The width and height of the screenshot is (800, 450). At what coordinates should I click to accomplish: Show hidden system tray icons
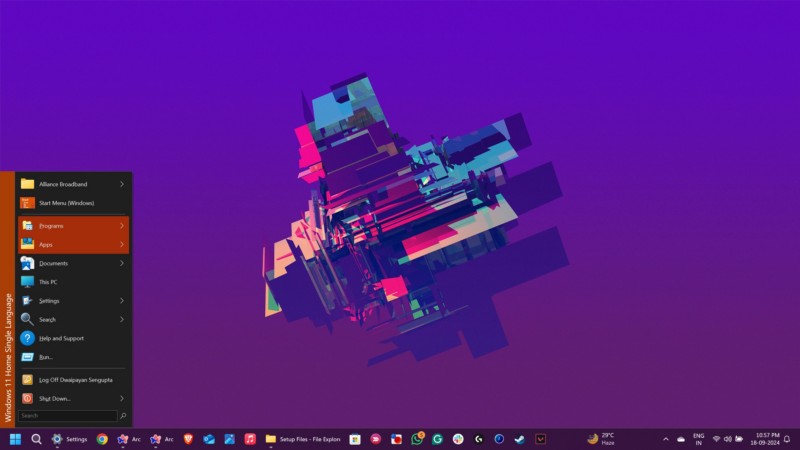(666, 439)
